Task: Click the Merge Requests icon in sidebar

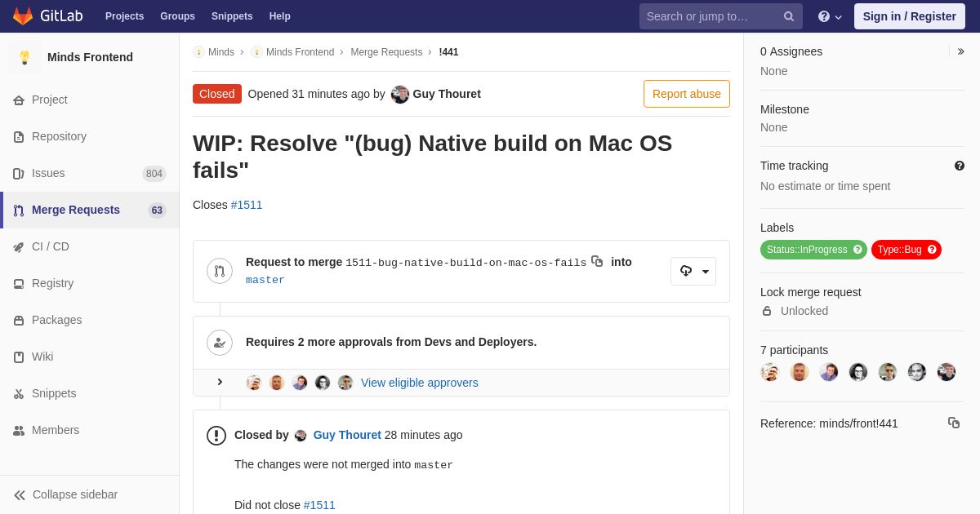Action: (x=19, y=210)
